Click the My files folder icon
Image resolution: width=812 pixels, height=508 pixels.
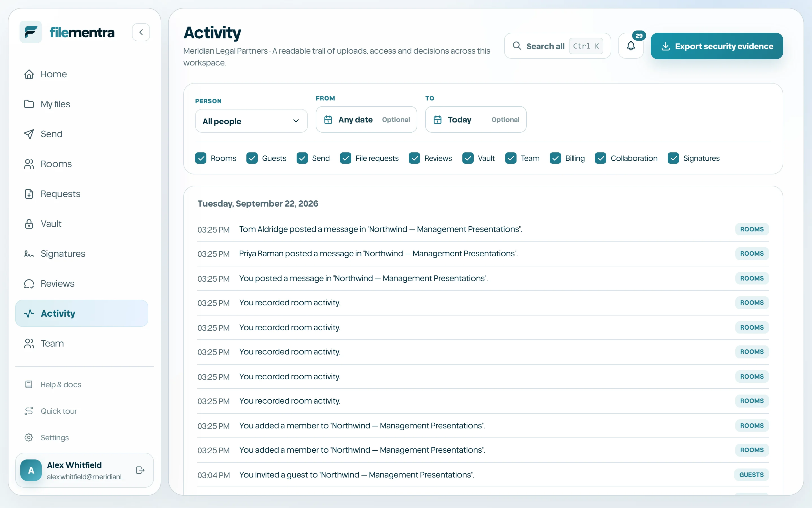tap(29, 104)
